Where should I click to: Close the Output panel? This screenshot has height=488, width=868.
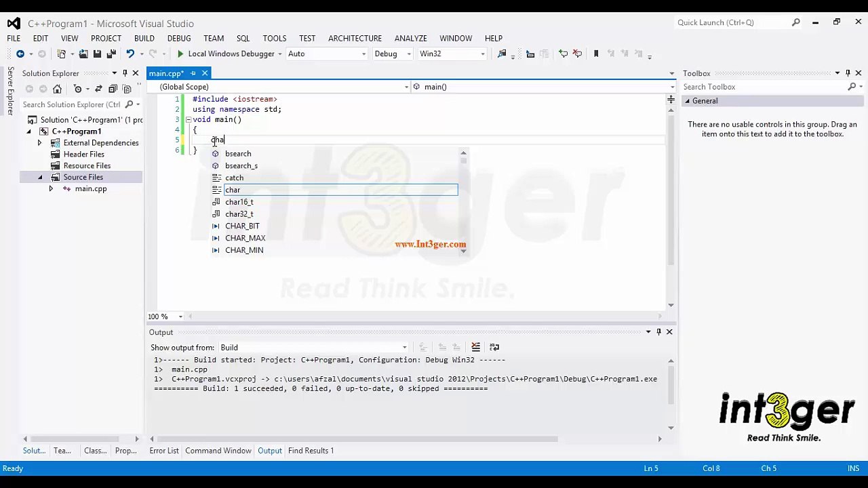(x=669, y=332)
